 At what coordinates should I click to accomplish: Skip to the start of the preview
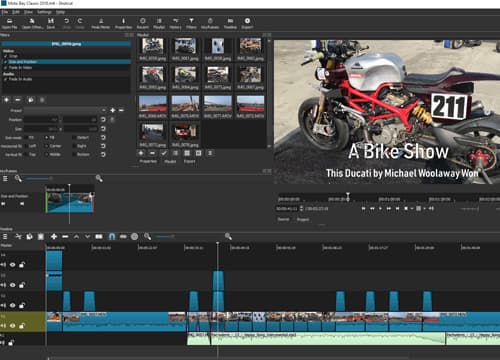pyautogui.click(x=363, y=208)
